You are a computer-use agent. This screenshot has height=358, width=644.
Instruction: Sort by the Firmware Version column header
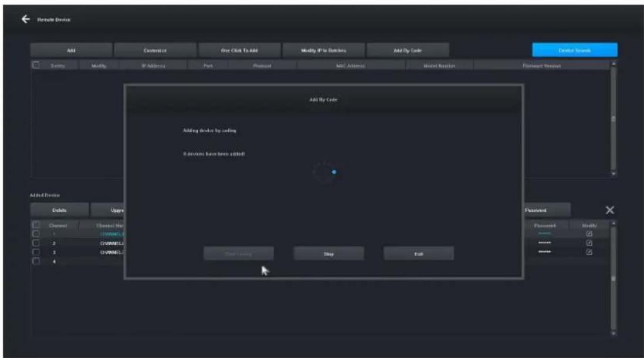542,66
